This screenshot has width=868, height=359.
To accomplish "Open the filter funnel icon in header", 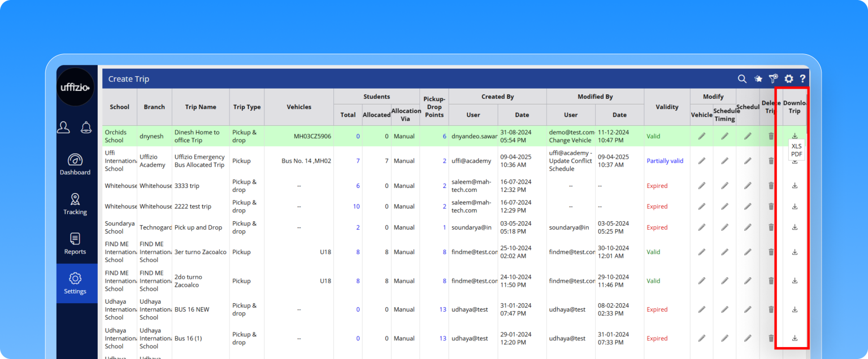I will [x=773, y=79].
